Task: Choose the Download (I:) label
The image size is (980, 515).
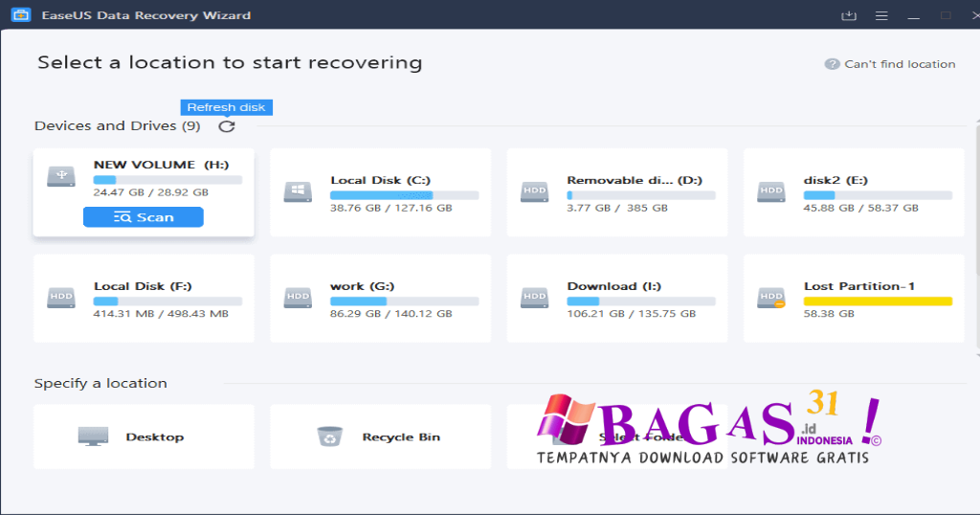Action: [613, 286]
